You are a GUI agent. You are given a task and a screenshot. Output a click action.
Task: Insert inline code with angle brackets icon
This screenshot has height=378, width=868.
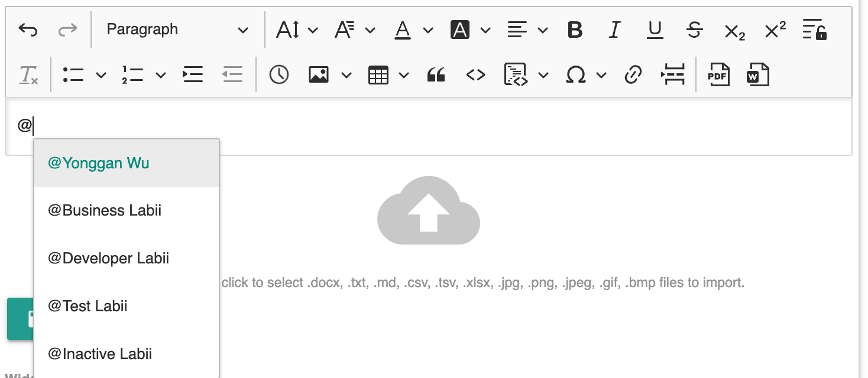point(476,75)
